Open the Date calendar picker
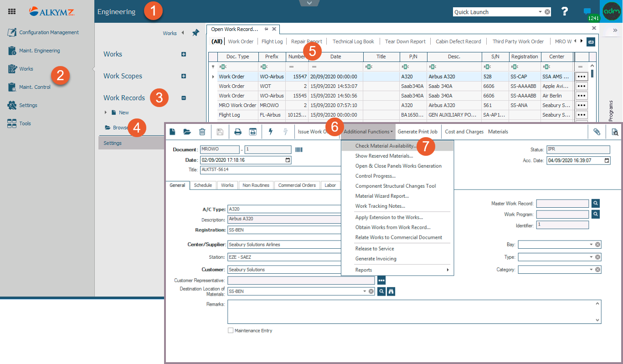Image resolution: width=623 pixels, height=364 pixels. [x=287, y=160]
